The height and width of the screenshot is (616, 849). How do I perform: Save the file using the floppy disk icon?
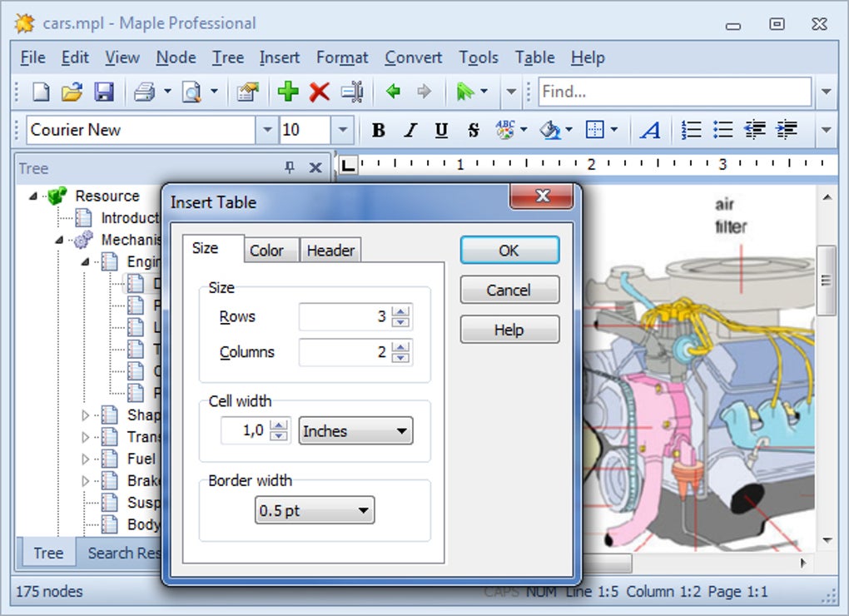pyautogui.click(x=104, y=92)
